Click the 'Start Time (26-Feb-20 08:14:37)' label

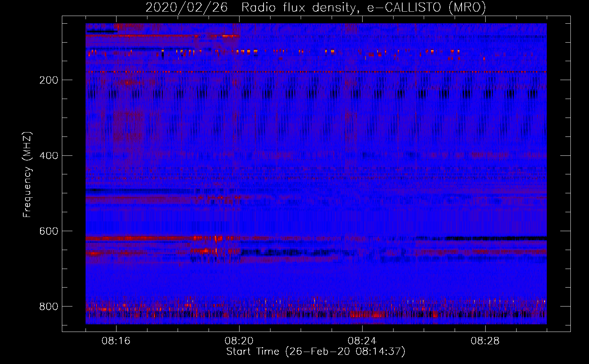[x=316, y=352]
